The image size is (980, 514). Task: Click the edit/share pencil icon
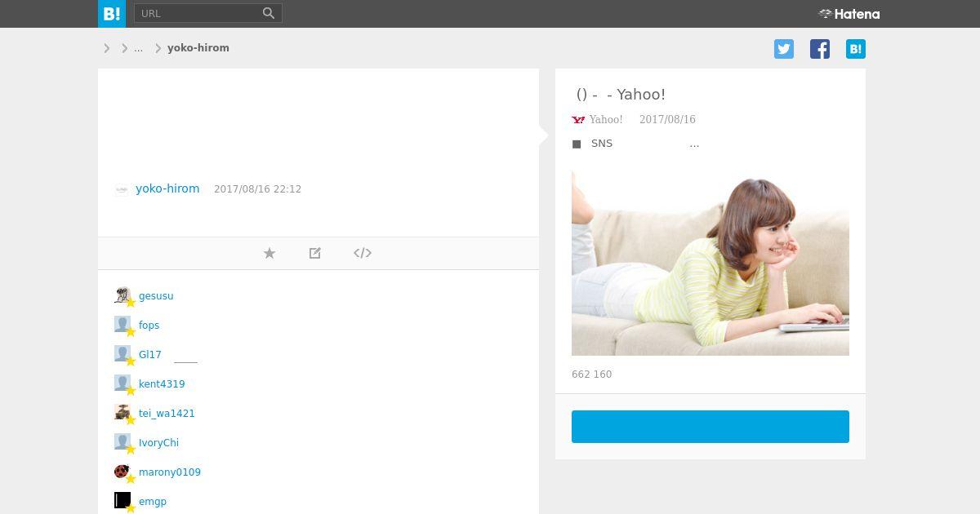(x=315, y=253)
